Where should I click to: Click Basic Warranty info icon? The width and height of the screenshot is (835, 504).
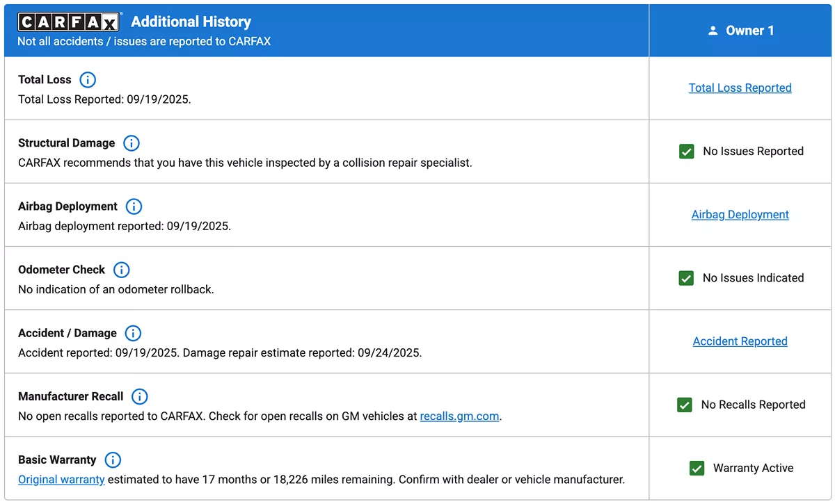tap(112, 460)
